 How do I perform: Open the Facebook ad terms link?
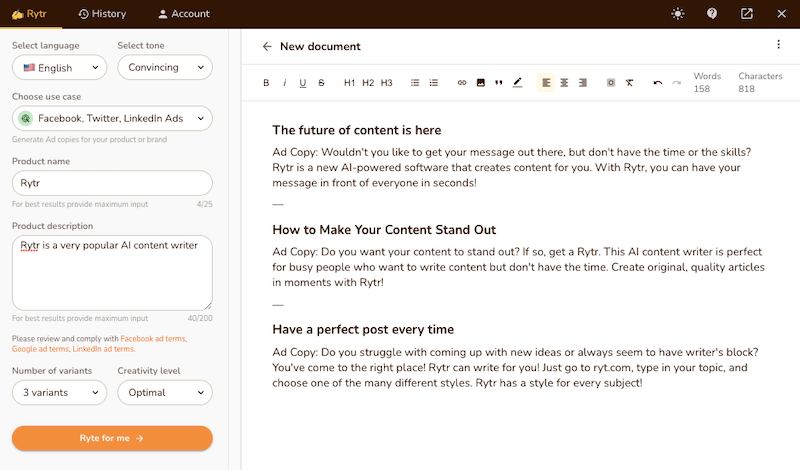click(x=153, y=339)
